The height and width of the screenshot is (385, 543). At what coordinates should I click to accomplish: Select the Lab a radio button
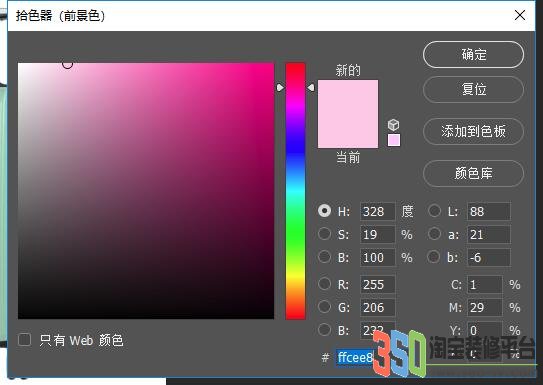pos(434,234)
